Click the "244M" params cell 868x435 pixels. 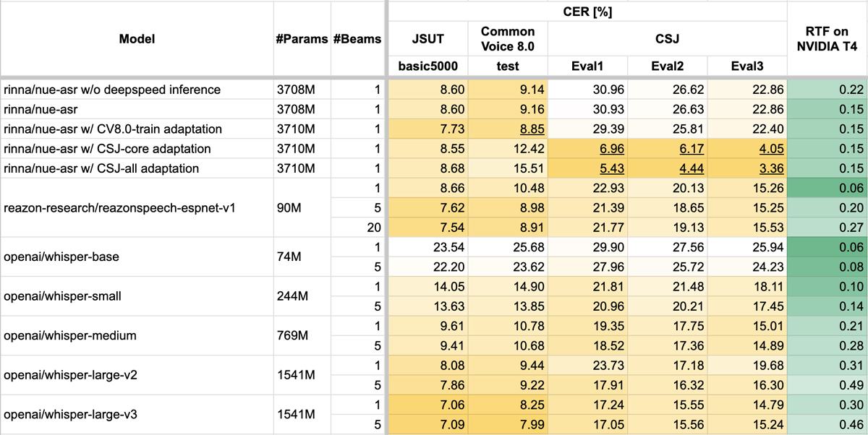coord(302,296)
